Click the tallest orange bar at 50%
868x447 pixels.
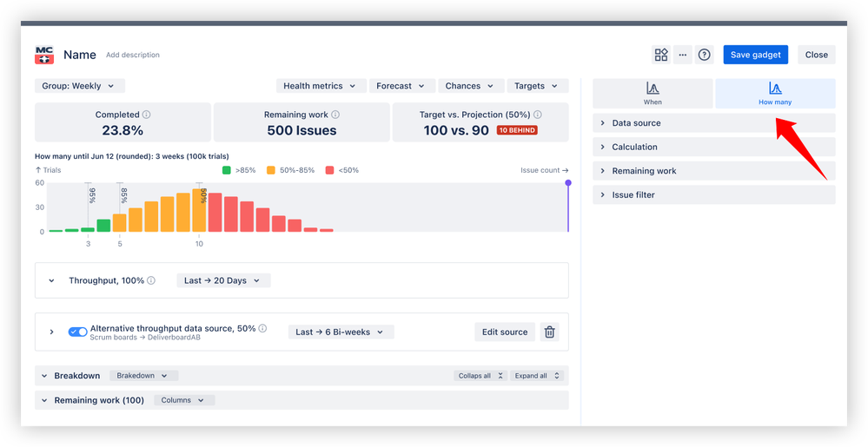point(200,210)
